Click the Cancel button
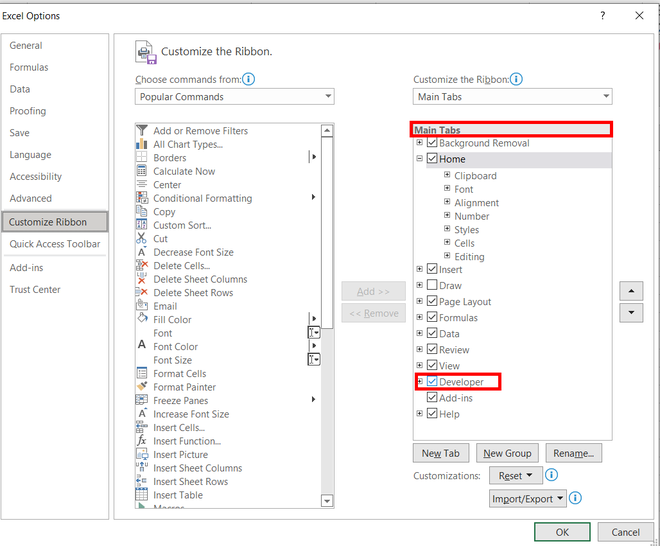This screenshot has height=546, width=660. (625, 532)
